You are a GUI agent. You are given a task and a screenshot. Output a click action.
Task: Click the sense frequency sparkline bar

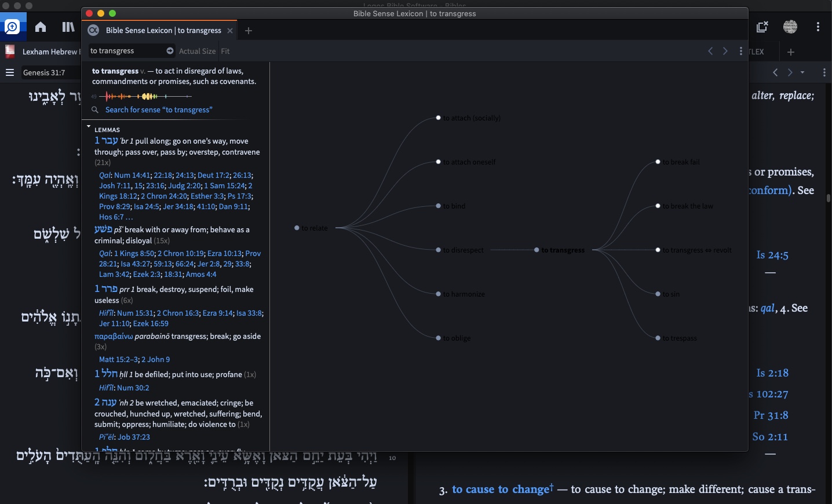[x=145, y=96]
